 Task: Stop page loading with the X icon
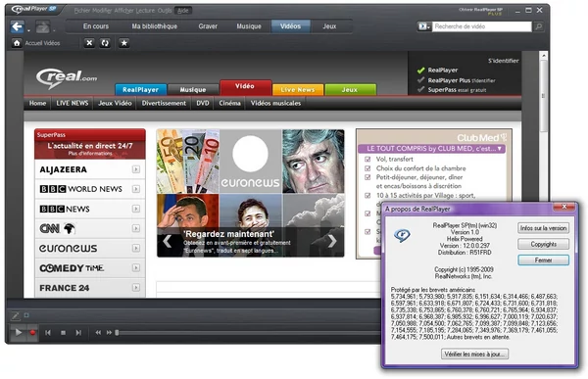89,43
